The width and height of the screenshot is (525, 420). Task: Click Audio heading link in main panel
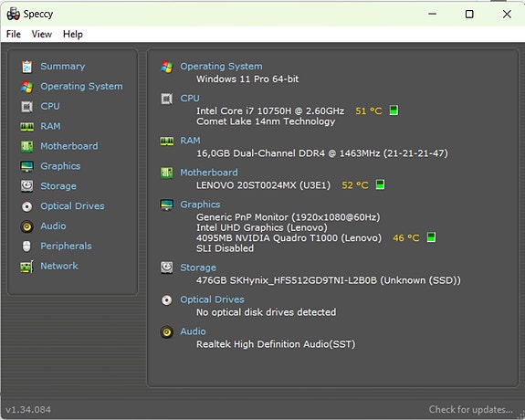point(194,331)
